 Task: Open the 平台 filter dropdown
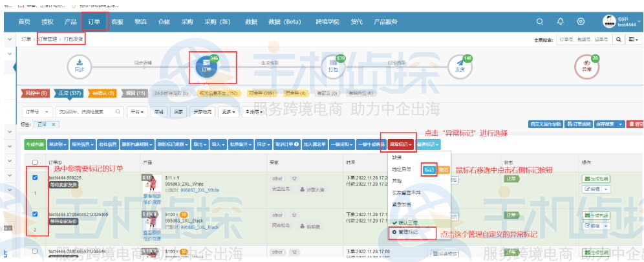137,111
